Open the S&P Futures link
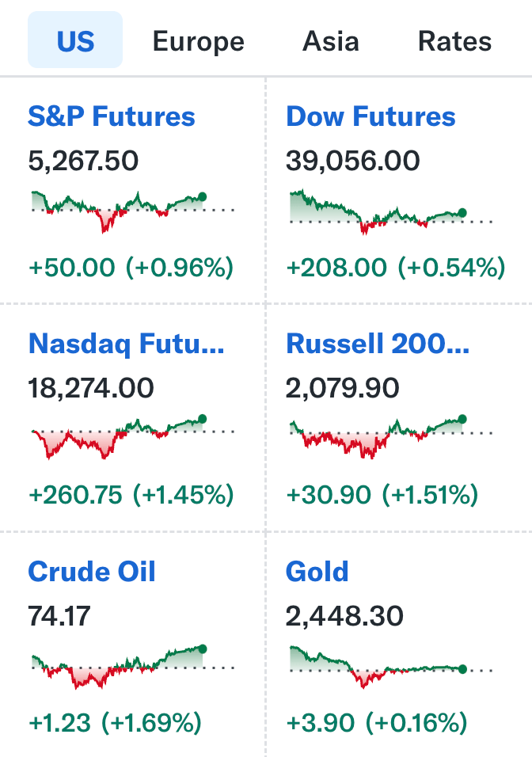The height and width of the screenshot is (757, 532). [112, 116]
